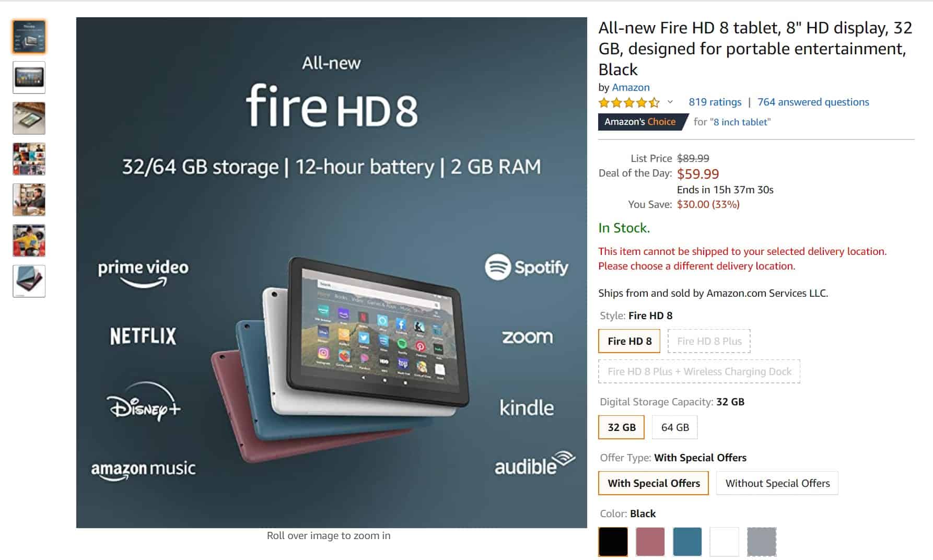Pick the blue color swatch
The image size is (933, 560).
coord(687,542)
